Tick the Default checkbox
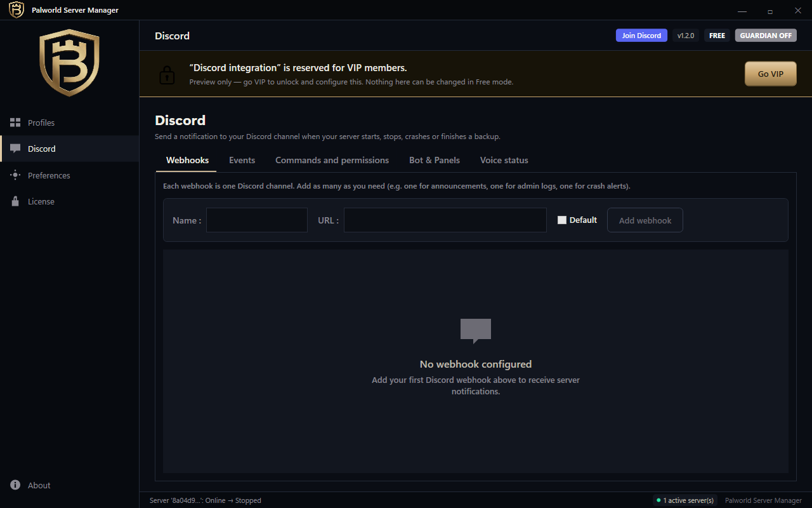812x508 pixels. point(561,220)
